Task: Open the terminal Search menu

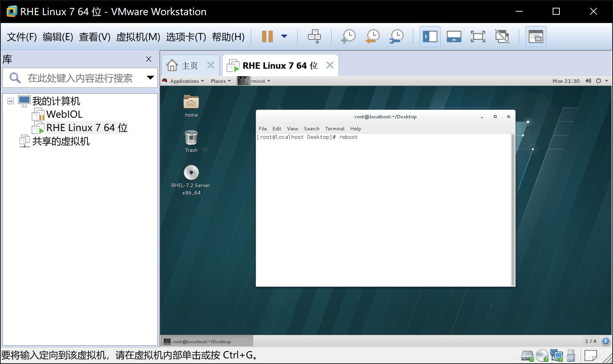Action: [x=311, y=129]
